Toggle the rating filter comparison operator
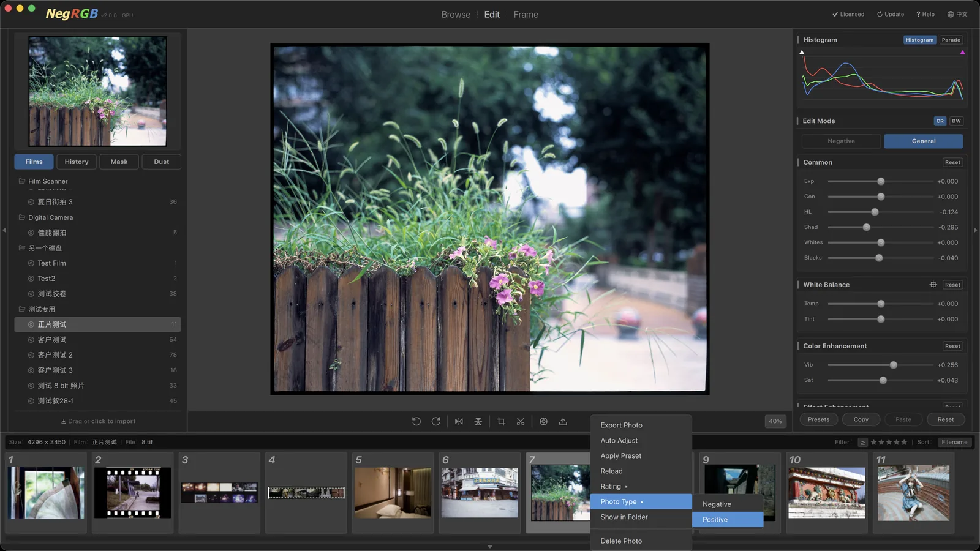Viewport: 980px width, 551px height. 862,443
